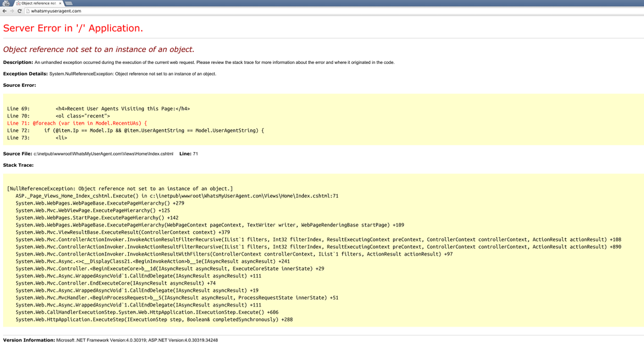The height and width of the screenshot is (364, 644).
Task: Click the CallEndDelegate '+19' stack line
Action: point(137,290)
